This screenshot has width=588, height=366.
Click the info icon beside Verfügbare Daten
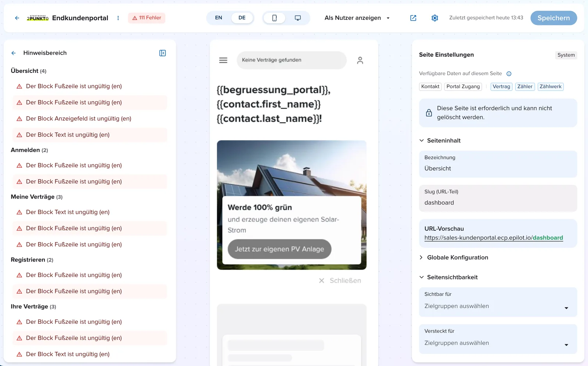(509, 74)
